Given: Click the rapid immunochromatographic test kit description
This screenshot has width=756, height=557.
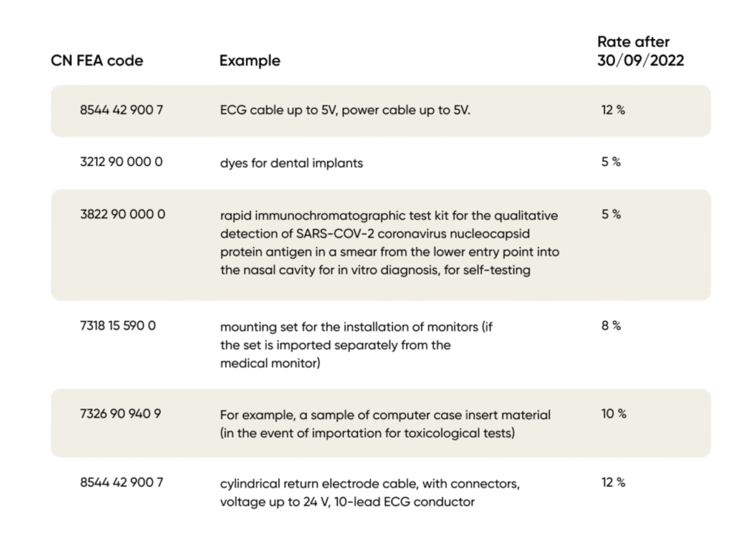Looking at the screenshot, I should click(x=389, y=243).
